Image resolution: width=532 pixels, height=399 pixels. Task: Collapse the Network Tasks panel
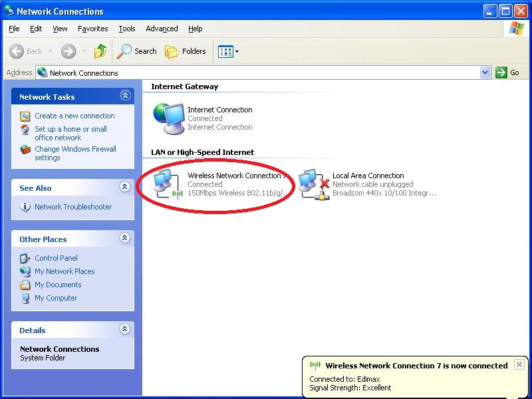point(125,96)
